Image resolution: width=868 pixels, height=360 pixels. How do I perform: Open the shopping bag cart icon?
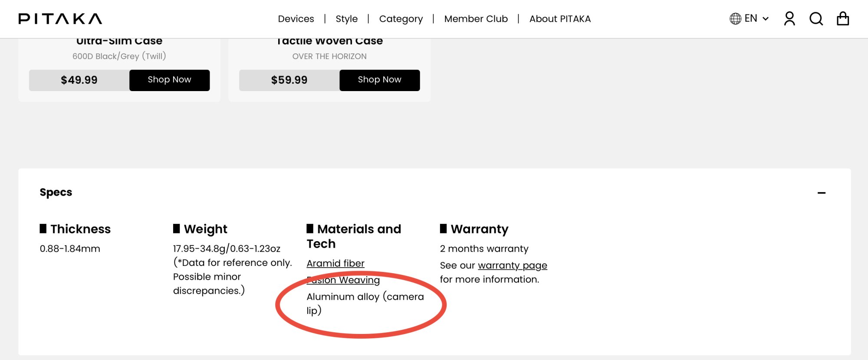[x=843, y=19]
